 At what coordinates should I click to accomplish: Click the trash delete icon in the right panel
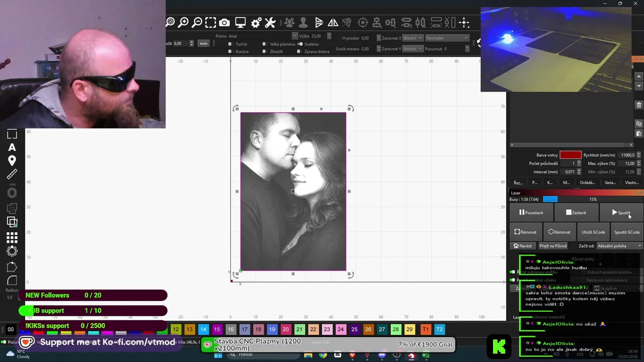click(639, 105)
